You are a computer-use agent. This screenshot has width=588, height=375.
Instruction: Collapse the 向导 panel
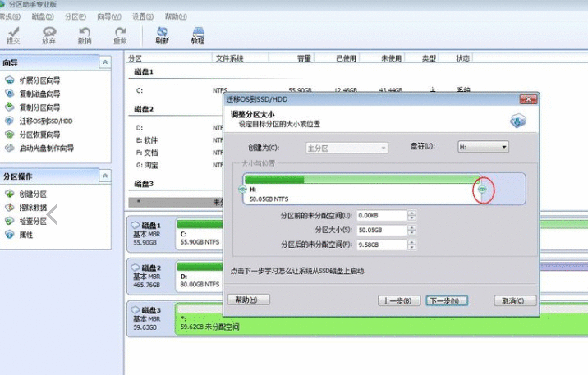click(x=105, y=62)
